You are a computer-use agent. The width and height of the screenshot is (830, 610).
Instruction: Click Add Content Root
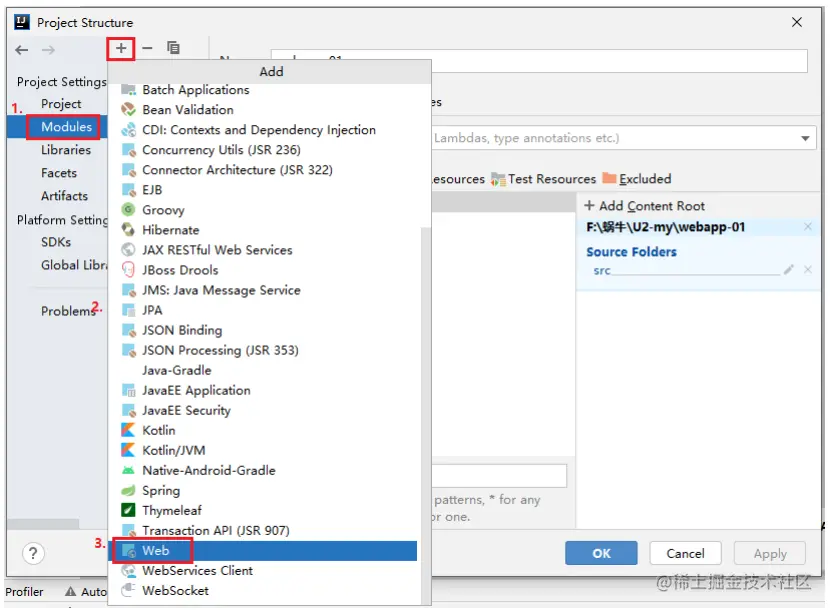644,206
